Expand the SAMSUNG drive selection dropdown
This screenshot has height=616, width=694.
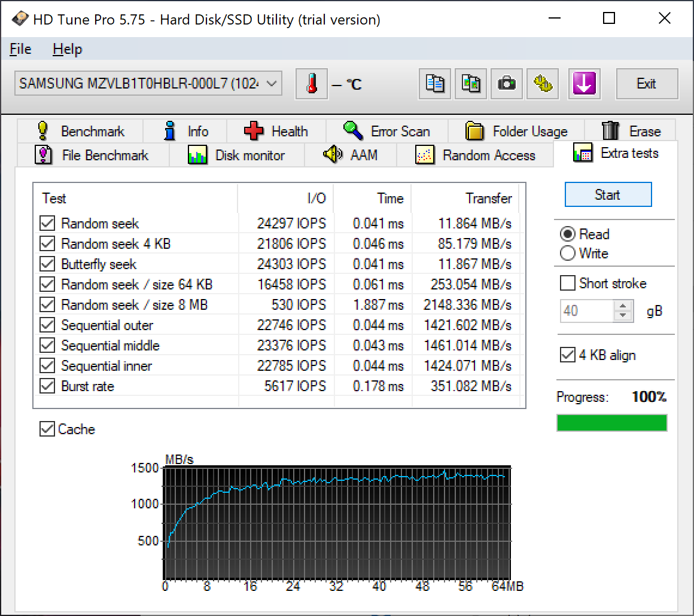[272, 84]
